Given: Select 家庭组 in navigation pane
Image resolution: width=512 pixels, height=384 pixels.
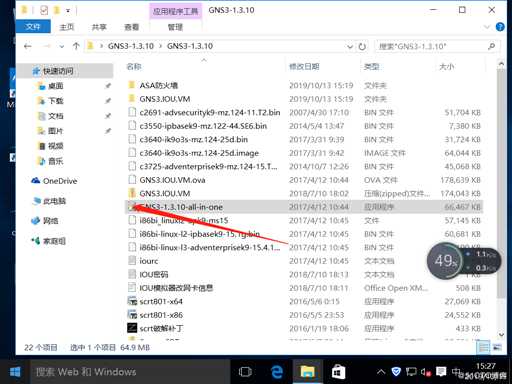Looking at the screenshot, I should tap(54, 241).
